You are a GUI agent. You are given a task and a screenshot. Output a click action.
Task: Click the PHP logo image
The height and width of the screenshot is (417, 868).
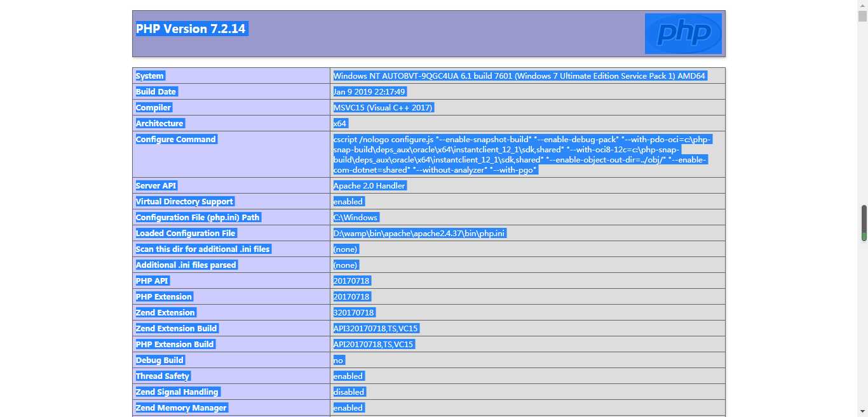point(683,34)
